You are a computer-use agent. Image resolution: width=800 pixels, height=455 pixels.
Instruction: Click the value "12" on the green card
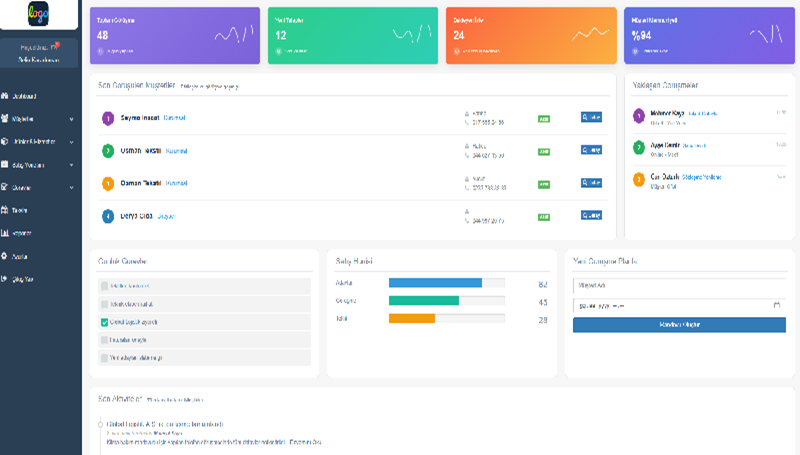(x=281, y=35)
